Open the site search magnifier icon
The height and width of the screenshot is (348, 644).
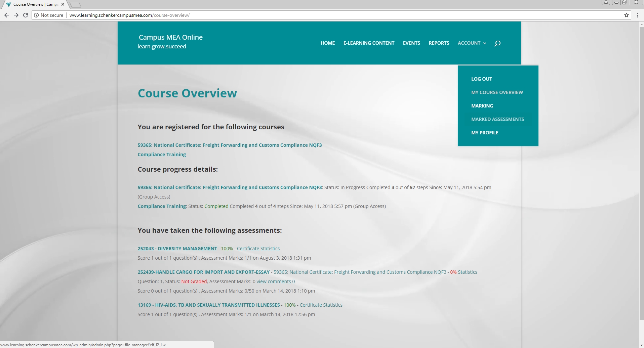(497, 43)
